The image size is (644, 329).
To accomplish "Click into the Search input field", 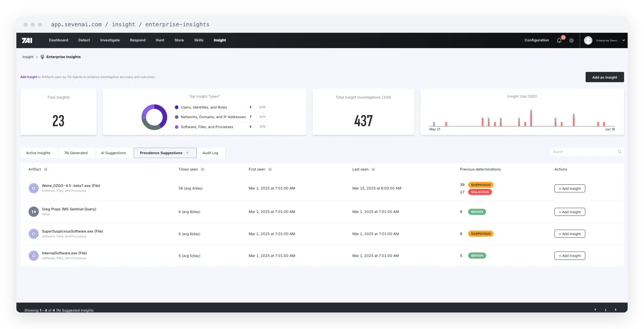I will click(x=583, y=152).
